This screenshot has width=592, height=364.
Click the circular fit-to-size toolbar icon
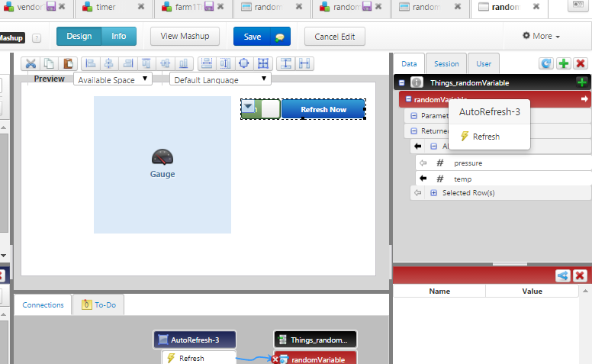tap(244, 63)
